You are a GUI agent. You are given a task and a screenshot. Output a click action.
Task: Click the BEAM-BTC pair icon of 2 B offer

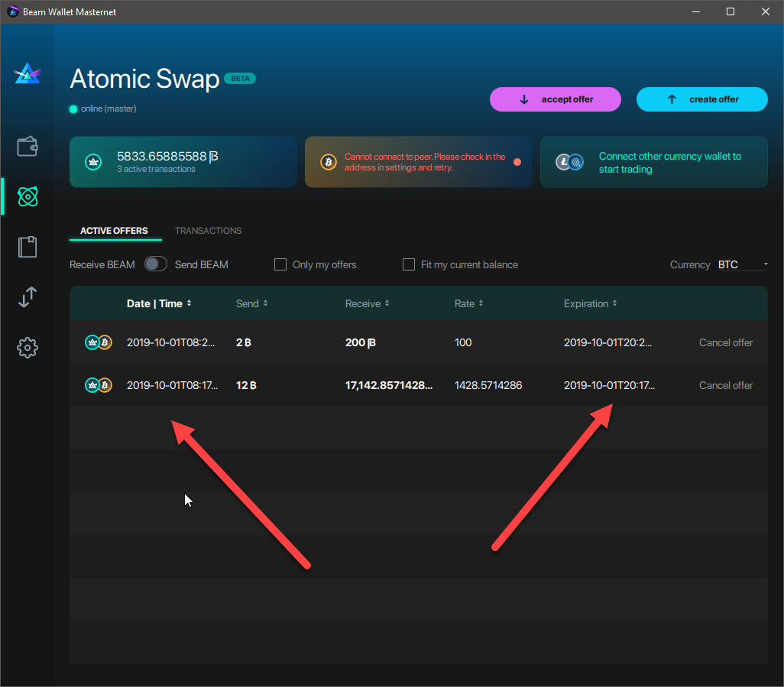pyautogui.click(x=99, y=342)
